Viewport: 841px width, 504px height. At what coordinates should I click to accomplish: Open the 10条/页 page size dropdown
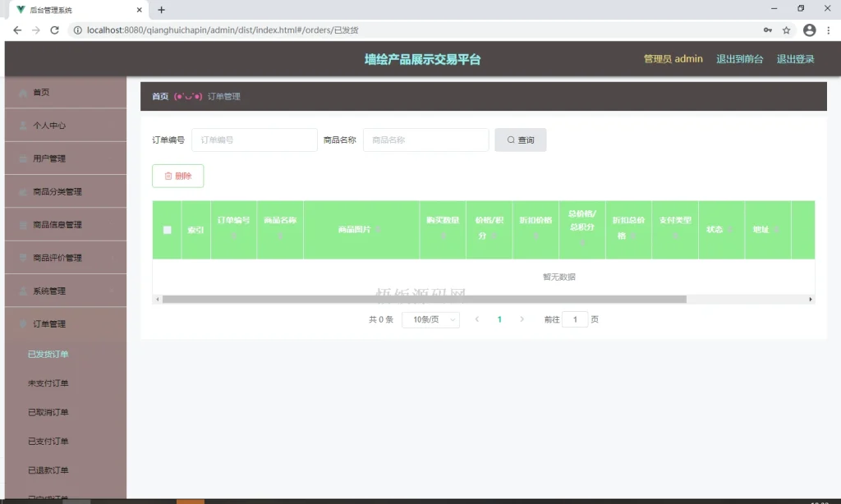click(430, 319)
